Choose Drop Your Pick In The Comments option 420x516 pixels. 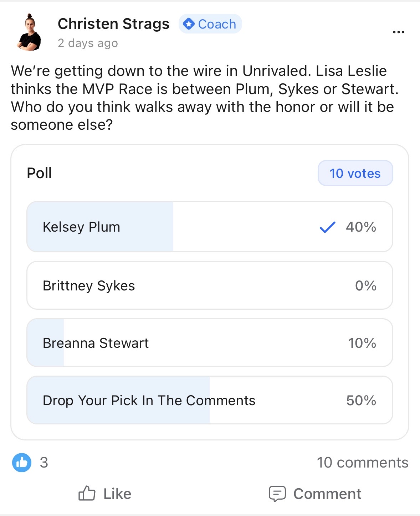pyautogui.click(x=210, y=400)
